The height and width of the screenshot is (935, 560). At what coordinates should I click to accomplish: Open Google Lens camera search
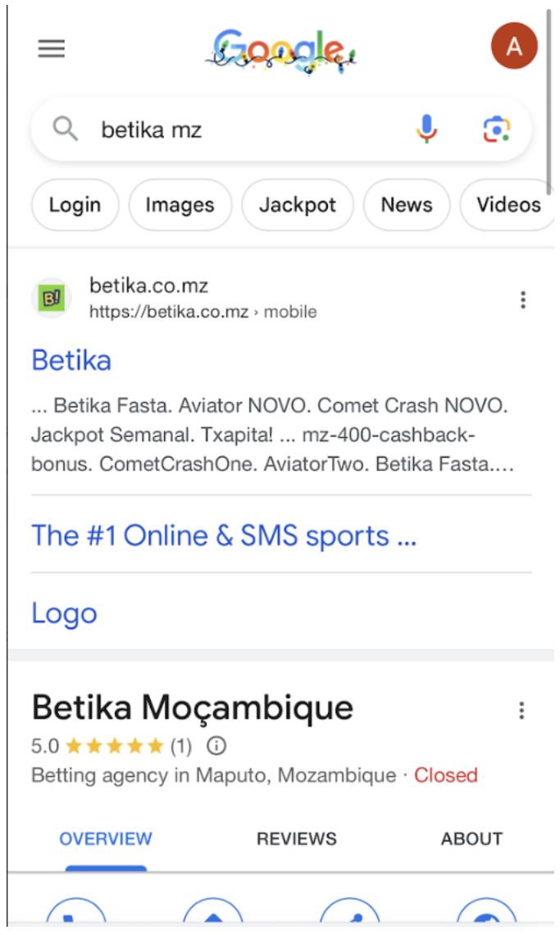click(496, 129)
